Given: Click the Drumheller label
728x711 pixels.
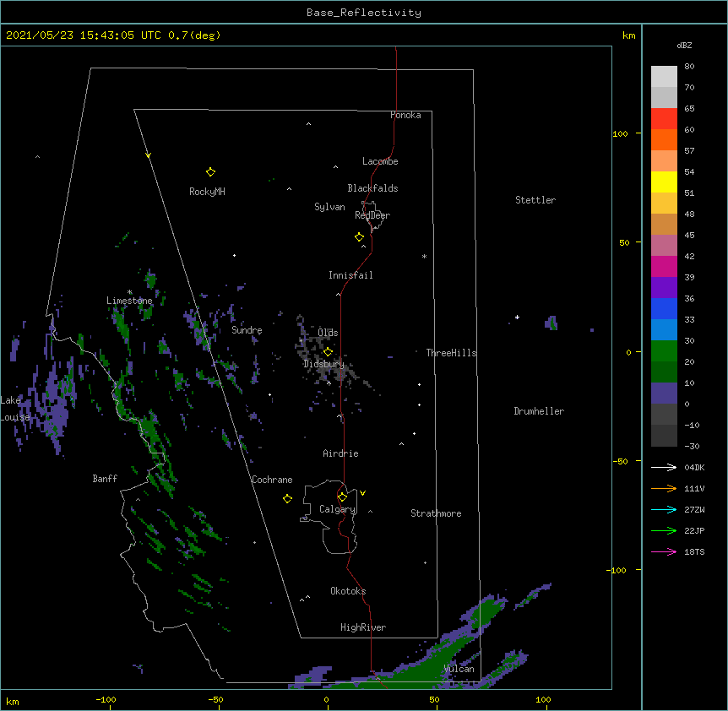Looking at the screenshot, I should click(539, 411).
